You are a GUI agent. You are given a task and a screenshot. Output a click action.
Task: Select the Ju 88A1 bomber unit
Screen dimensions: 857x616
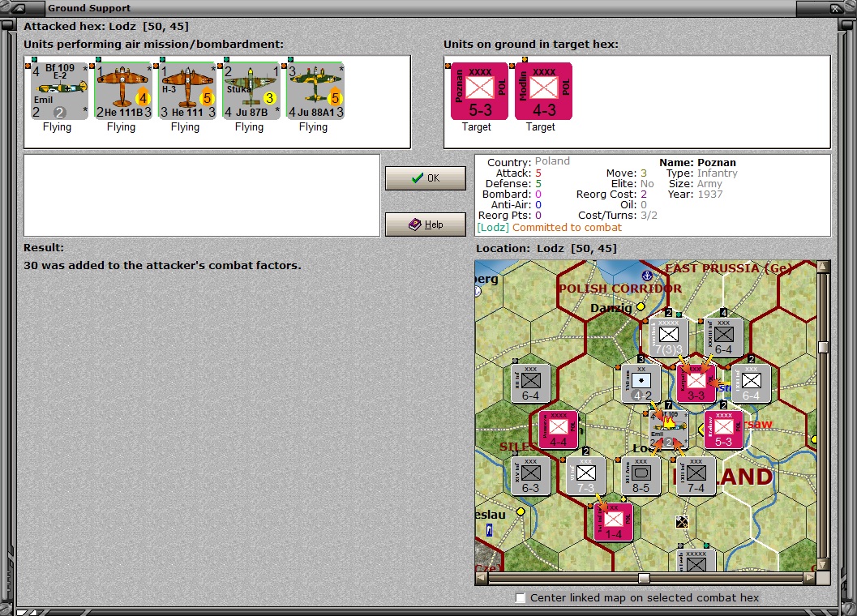point(315,91)
